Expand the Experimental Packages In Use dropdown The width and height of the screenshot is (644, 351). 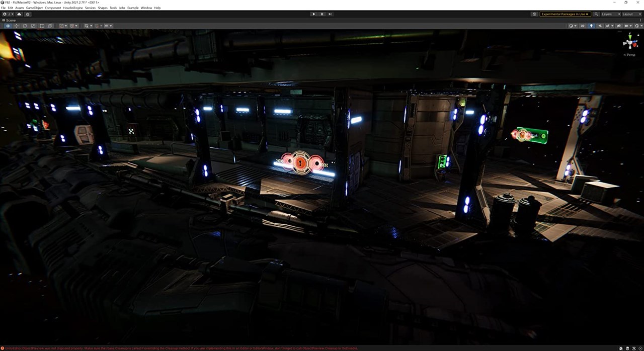pos(564,14)
